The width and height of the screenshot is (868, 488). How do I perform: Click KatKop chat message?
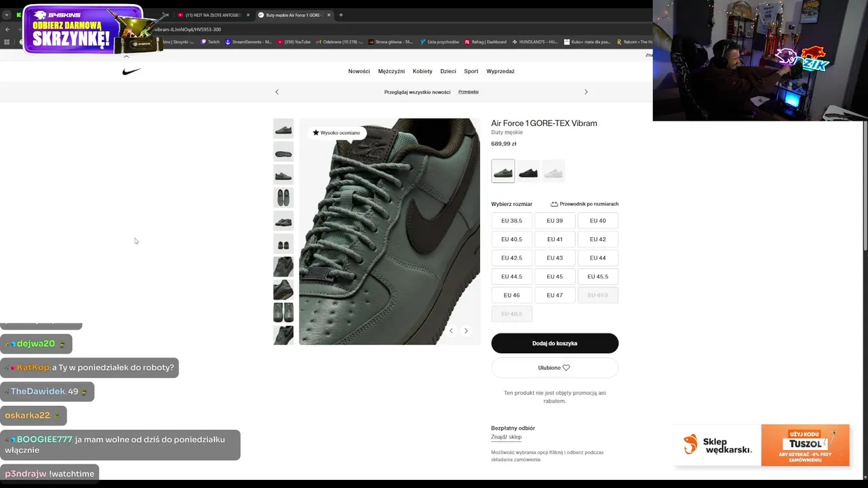tap(90, 367)
